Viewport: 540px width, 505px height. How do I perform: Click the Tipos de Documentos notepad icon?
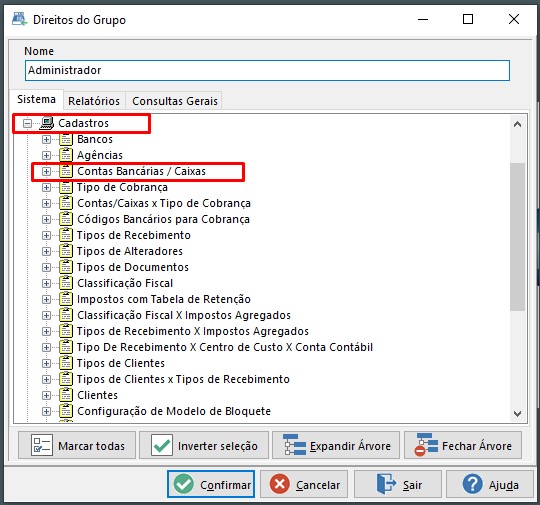[66, 267]
